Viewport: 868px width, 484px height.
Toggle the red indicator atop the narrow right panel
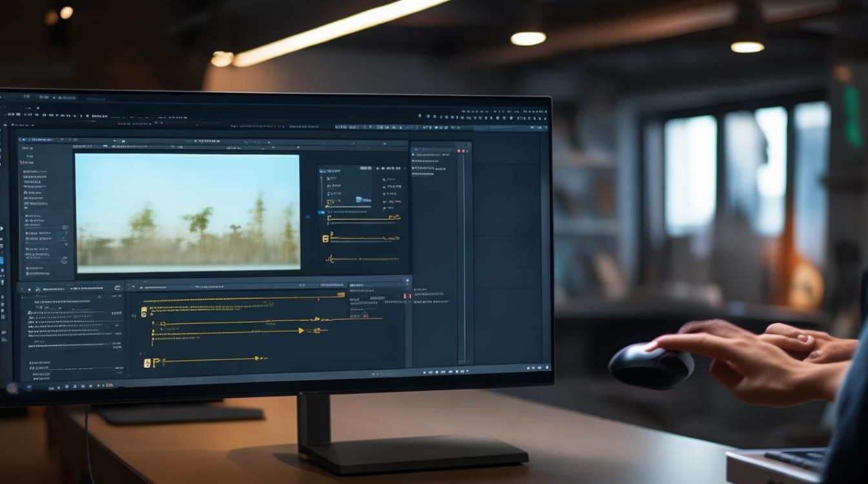(461, 150)
